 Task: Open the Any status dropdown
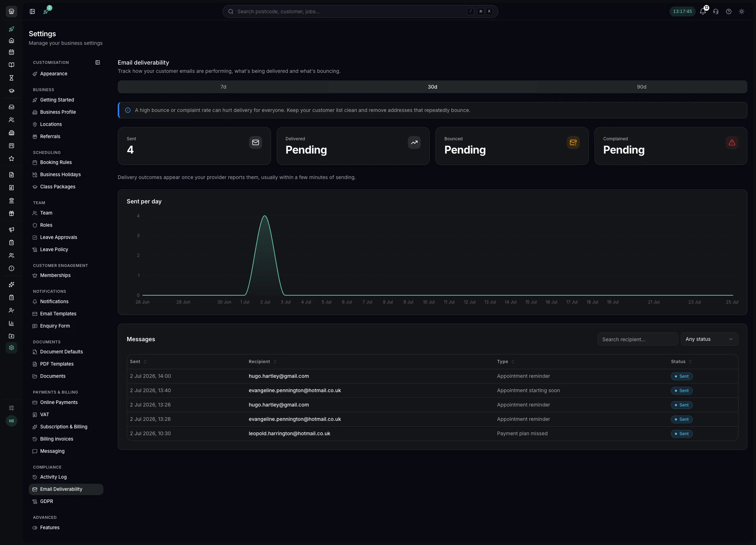709,339
